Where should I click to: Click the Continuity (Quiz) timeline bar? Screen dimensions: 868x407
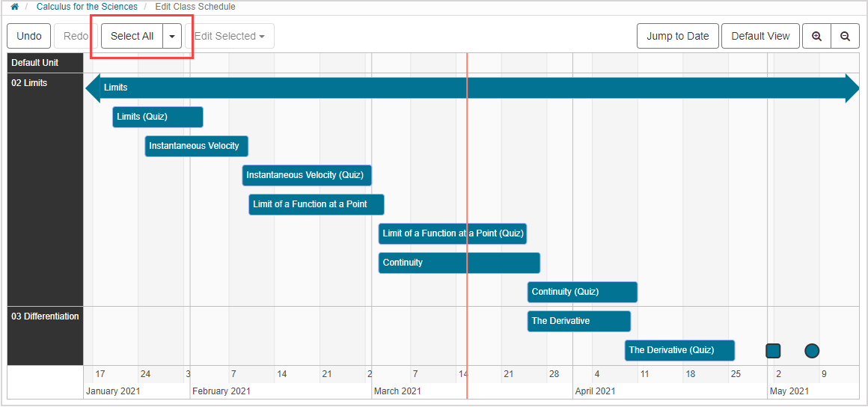(x=582, y=292)
